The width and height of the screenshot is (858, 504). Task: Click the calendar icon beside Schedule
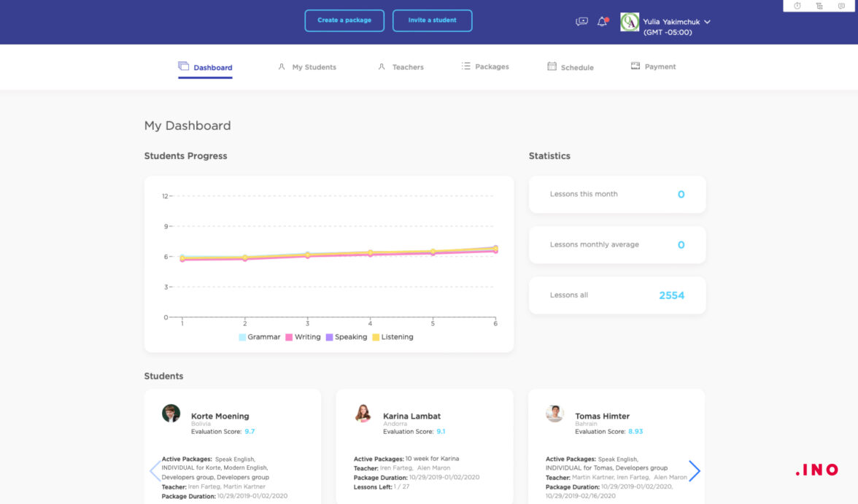tap(552, 66)
